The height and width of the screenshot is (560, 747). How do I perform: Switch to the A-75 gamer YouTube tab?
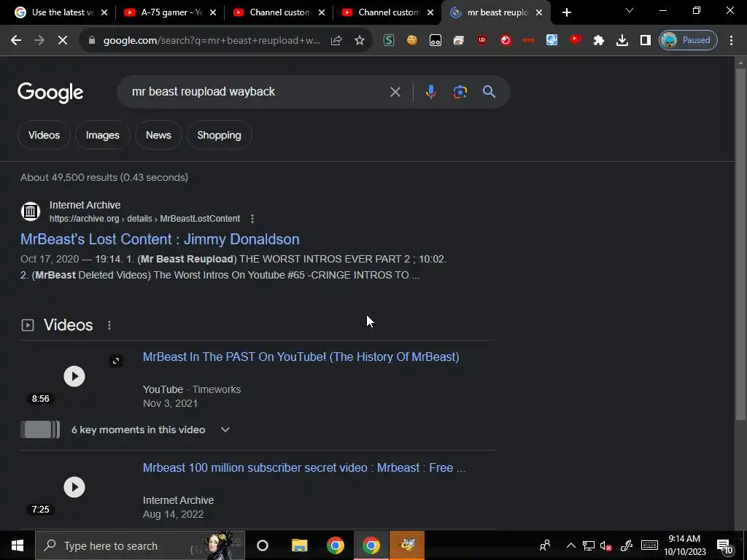pos(164,13)
